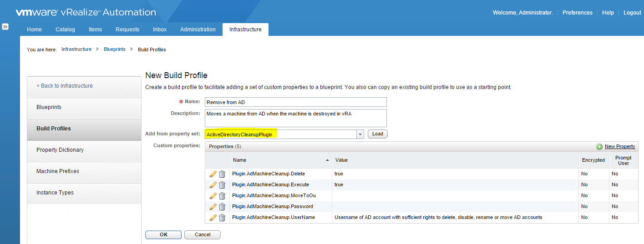Open Instance Types in the sidebar
This screenshot has width=644, height=244.
84,193
